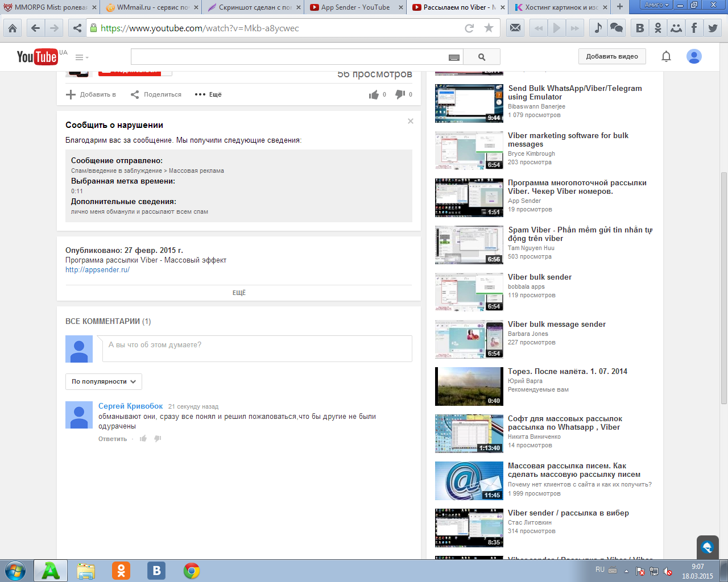Open Facebook from the f toolbar icon
Viewport: 728px width, 582px height.
(694, 28)
